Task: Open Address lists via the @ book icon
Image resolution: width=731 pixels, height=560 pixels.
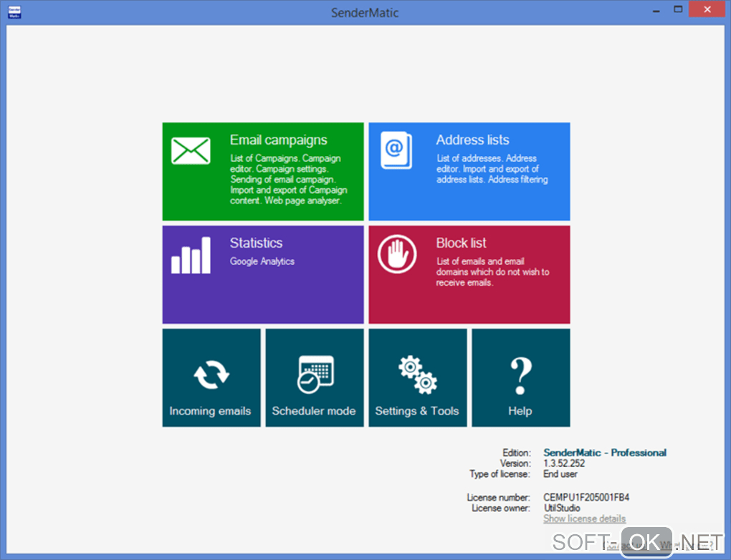Action: pos(396,150)
